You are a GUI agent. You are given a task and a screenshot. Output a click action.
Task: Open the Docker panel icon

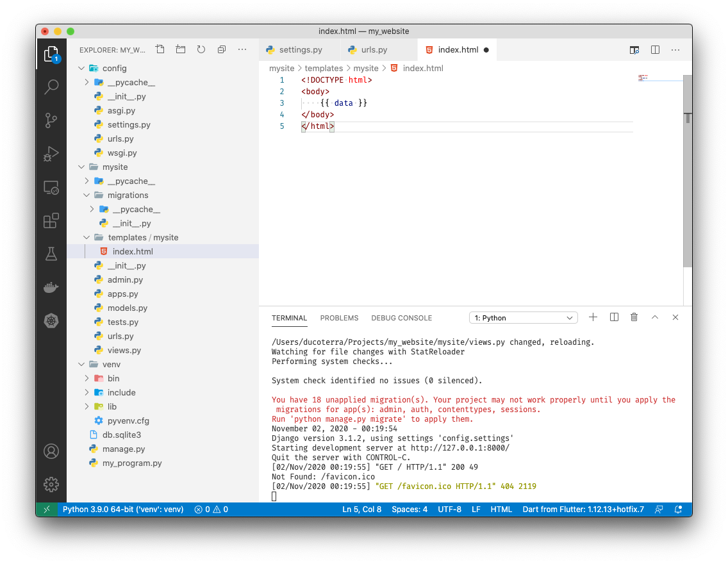click(51, 288)
